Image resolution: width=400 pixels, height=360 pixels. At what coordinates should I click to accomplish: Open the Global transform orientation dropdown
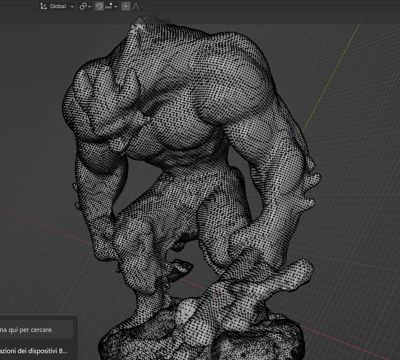coord(57,6)
